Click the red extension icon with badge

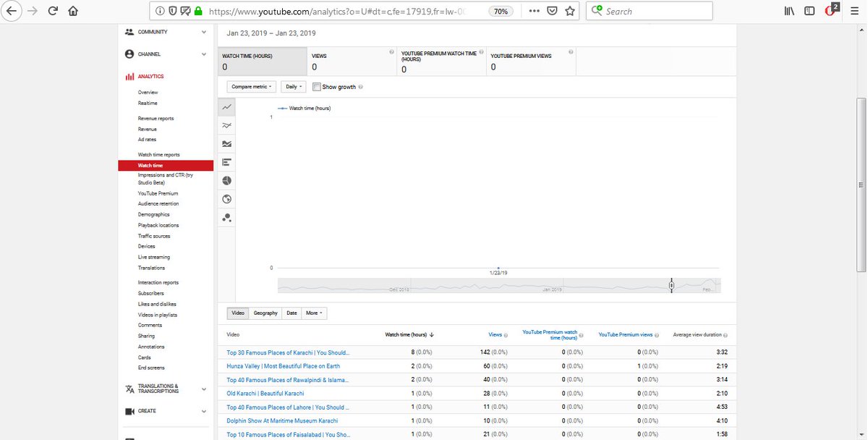(831, 10)
